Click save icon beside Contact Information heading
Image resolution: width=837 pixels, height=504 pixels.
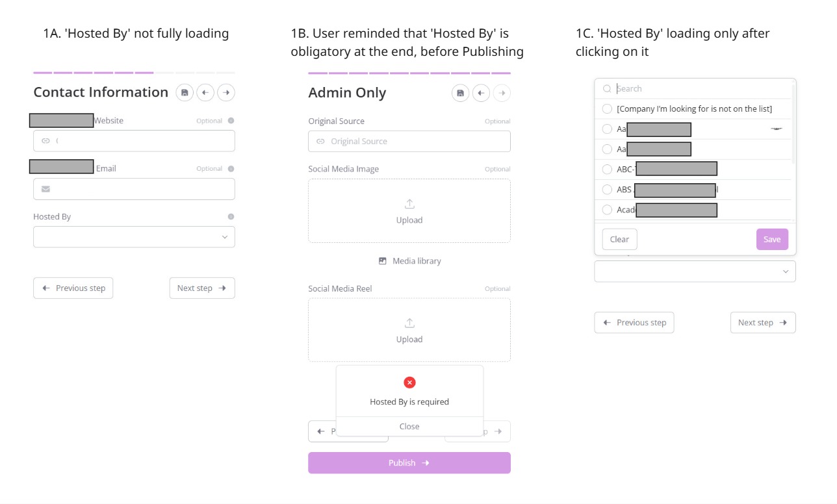185,93
